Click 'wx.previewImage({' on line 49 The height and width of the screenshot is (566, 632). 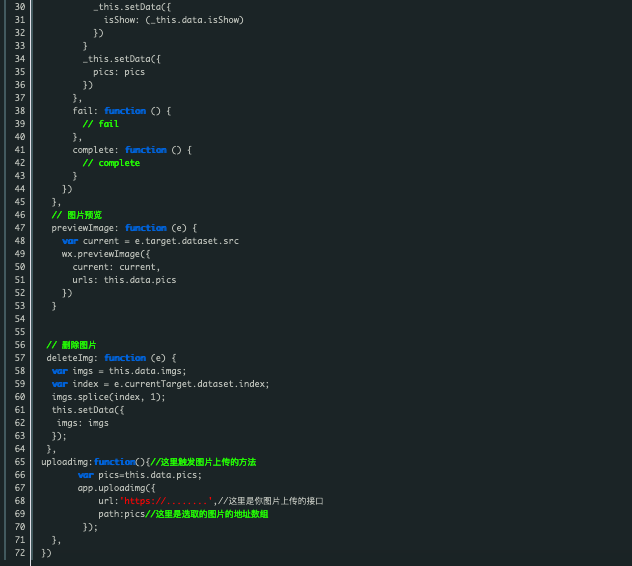(106, 254)
